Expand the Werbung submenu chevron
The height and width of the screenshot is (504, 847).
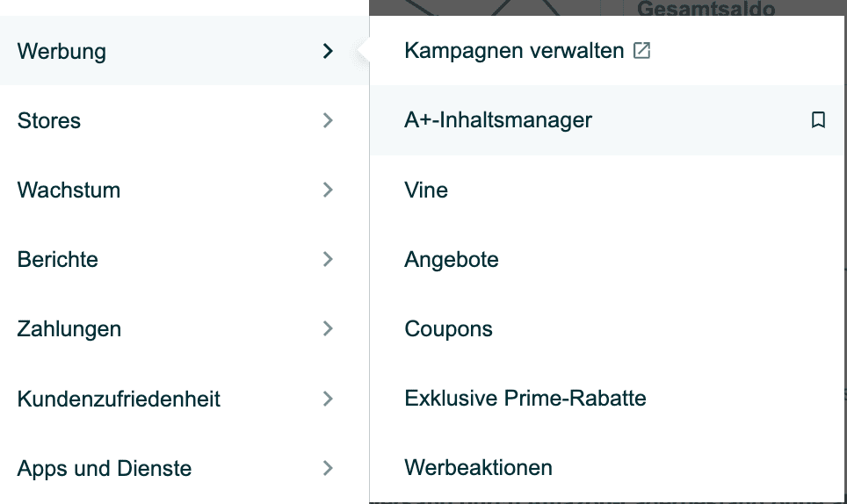tap(328, 51)
